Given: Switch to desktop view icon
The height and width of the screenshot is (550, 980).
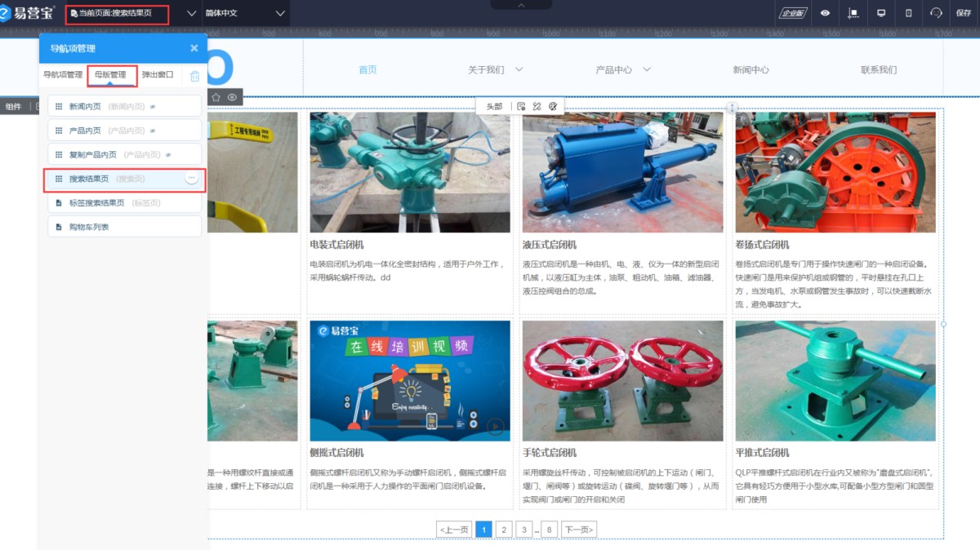Looking at the screenshot, I should pyautogui.click(x=881, y=13).
